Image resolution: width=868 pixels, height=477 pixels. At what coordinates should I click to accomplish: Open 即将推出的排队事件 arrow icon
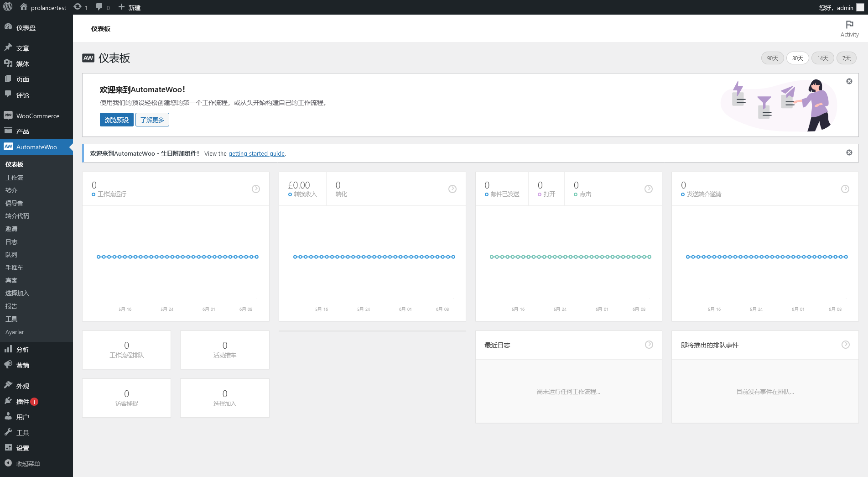846,345
